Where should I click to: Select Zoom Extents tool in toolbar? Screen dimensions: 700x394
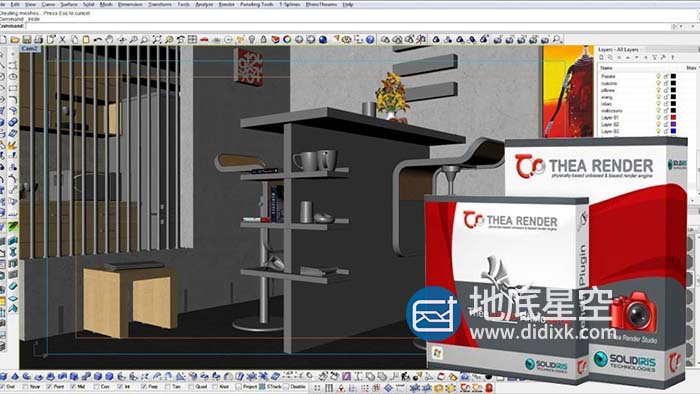(x=157, y=40)
